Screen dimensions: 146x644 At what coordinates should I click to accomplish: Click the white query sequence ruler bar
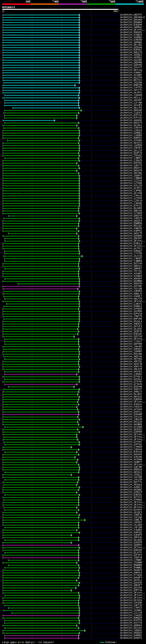pyautogui.click(x=60, y=10)
